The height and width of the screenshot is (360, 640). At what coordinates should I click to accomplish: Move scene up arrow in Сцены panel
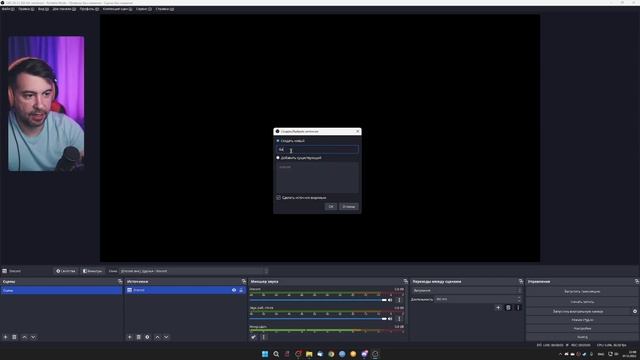click(24, 337)
